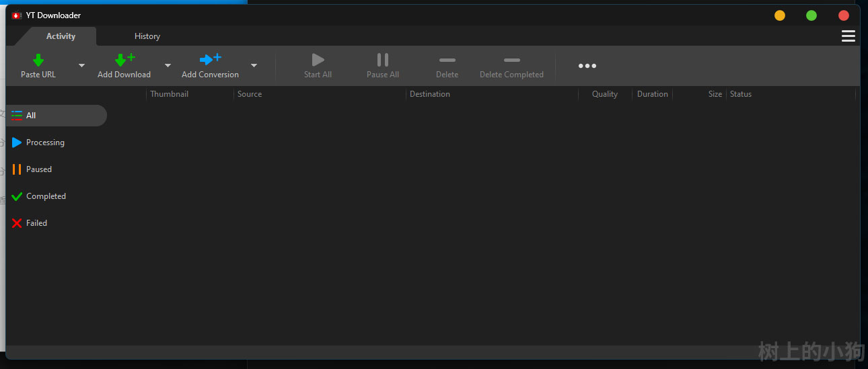Filter list by Processing items
The height and width of the screenshot is (369, 868).
click(44, 142)
